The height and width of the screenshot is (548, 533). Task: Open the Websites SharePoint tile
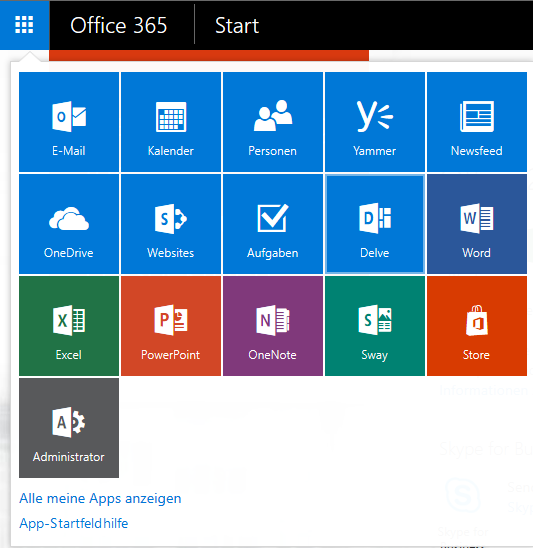pos(171,224)
